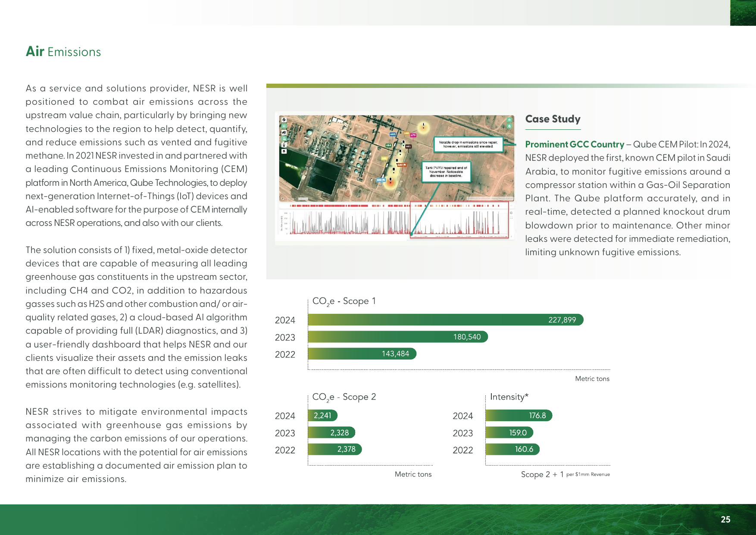
Task: Click the 2,328 Scope 2 bar
Action: 332,432
